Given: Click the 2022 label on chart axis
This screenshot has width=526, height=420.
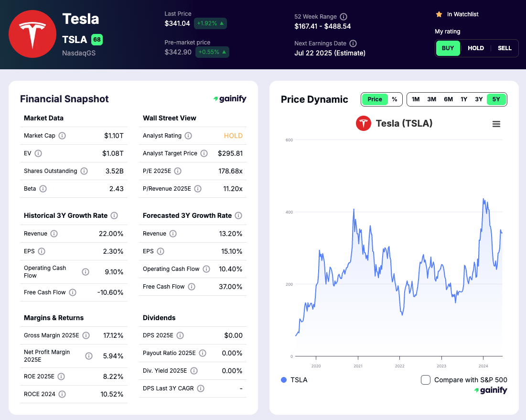Looking at the screenshot, I should click(399, 366).
